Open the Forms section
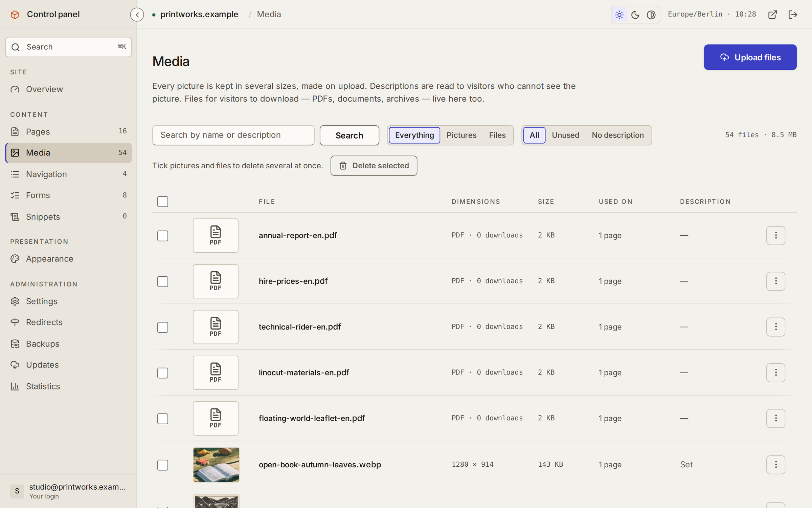This screenshot has height=508, width=812. pos(69,195)
